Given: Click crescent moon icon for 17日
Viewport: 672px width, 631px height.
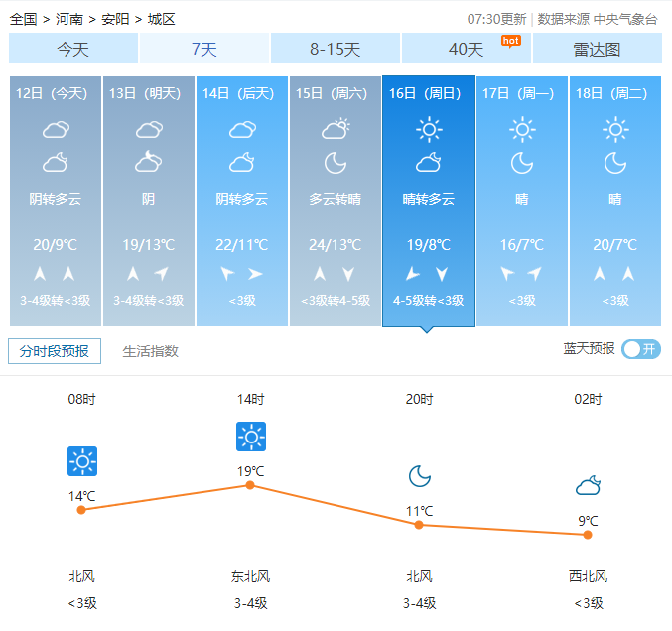Looking at the screenshot, I should pyautogui.click(x=522, y=163).
